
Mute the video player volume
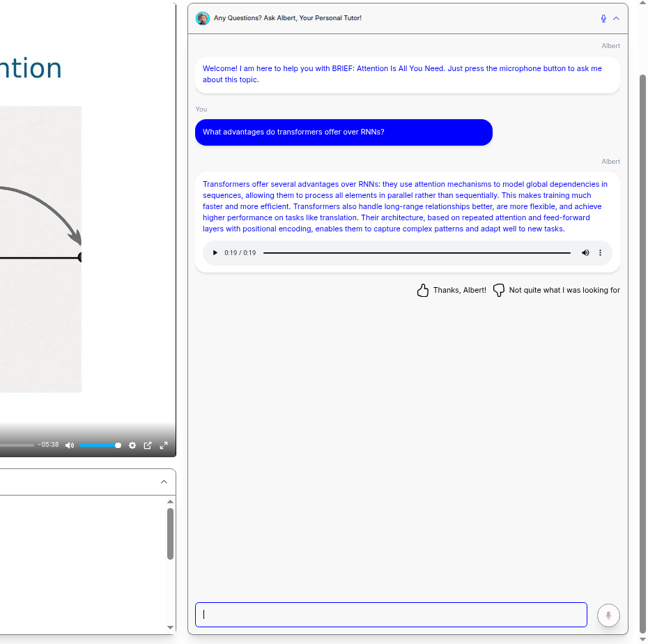pos(70,445)
